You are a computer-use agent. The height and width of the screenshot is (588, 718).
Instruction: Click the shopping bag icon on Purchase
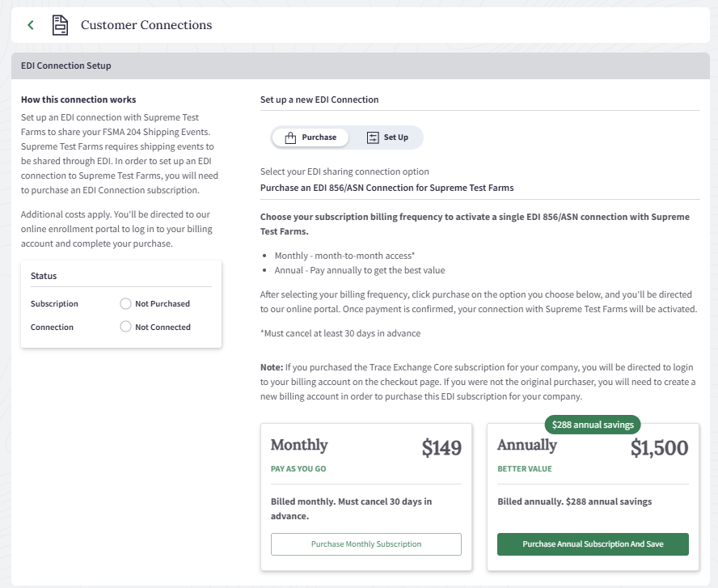pos(290,137)
